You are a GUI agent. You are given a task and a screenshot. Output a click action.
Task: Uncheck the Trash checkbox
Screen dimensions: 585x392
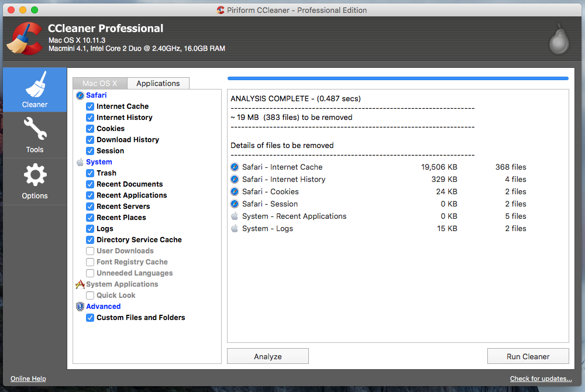pos(90,173)
